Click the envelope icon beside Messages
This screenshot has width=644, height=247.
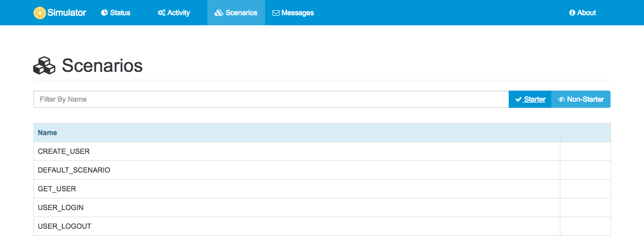[276, 13]
